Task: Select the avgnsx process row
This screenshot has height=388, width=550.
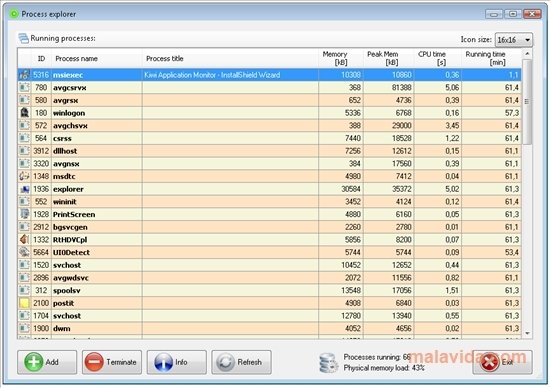Action: [x=269, y=163]
